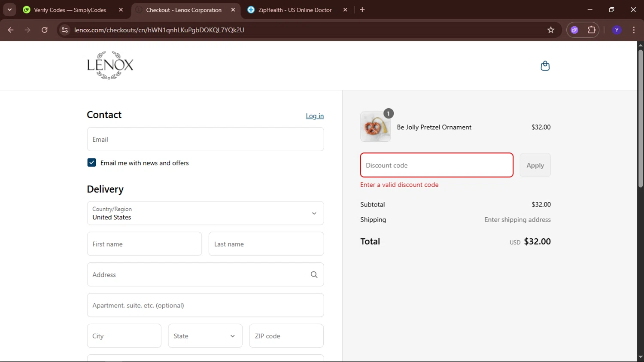The width and height of the screenshot is (644, 362).
Task: Close the ZipHealth tab
Action: click(345, 10)
